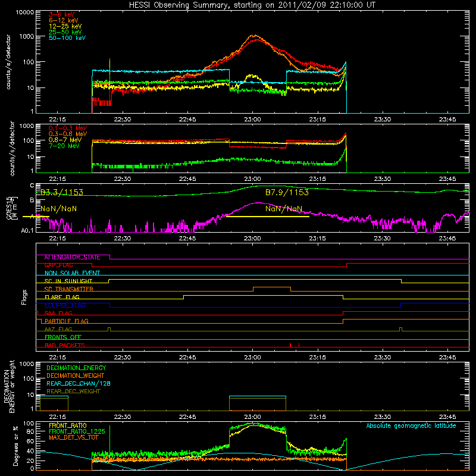The height and width of the screenshot is (476, 476).
Task: Select the NON_SOLAR_EVENT flag label
Action: (72, 273)
